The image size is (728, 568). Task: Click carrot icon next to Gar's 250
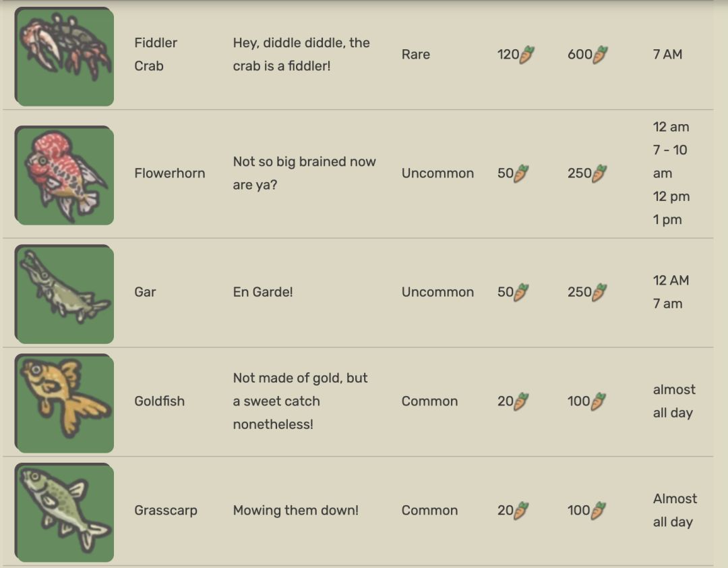[600, 292]
